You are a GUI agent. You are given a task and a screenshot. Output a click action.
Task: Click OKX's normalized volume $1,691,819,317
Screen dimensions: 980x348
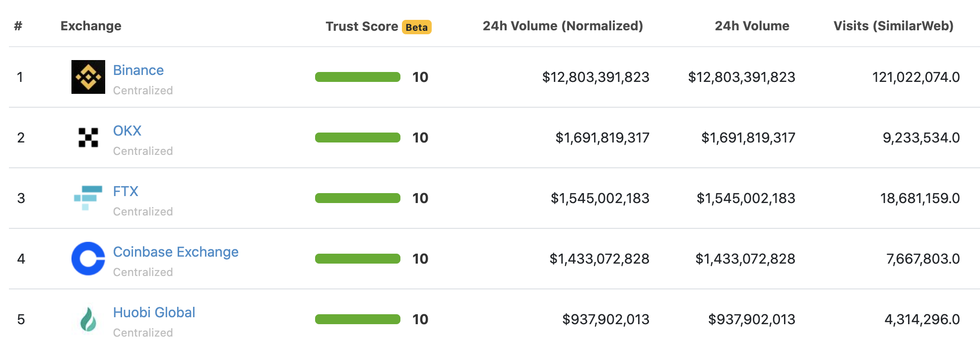[602, 138]
